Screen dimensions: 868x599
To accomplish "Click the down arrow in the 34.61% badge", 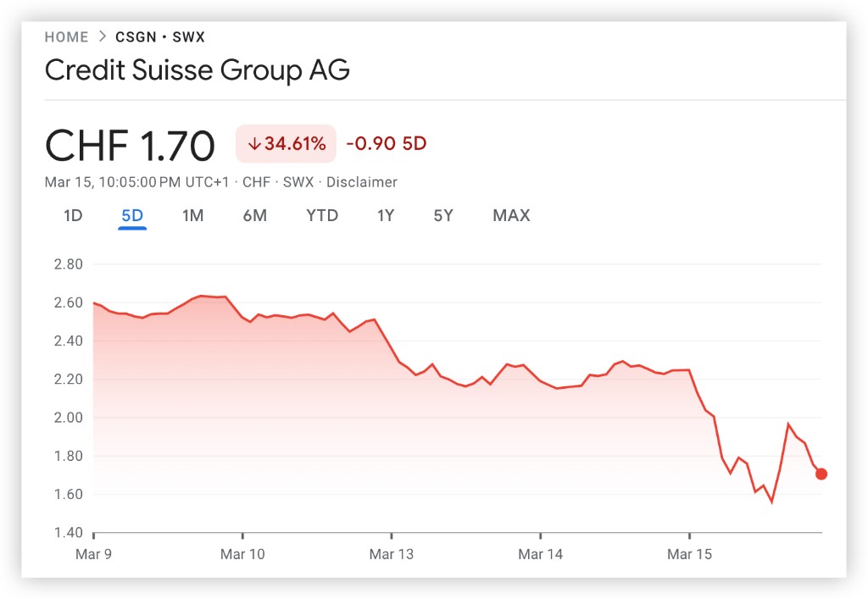I will (253, 144).
